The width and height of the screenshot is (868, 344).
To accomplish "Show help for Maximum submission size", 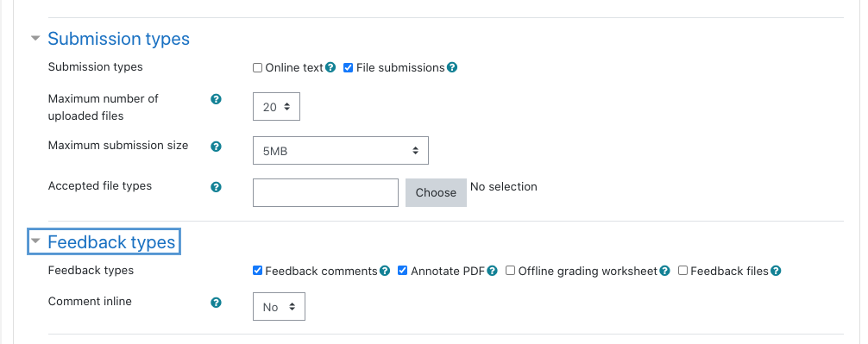I will tap(217, 146).
